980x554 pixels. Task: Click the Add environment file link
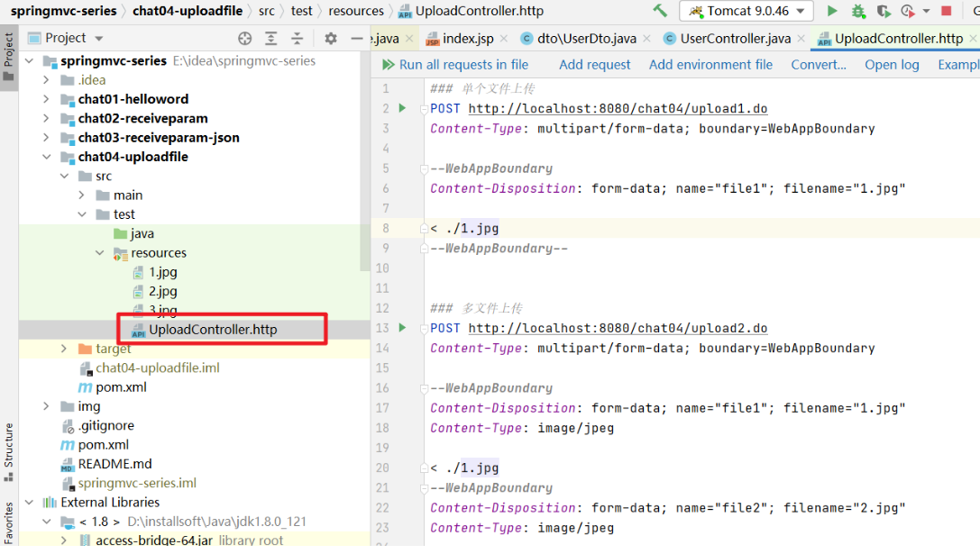(710, 65)
